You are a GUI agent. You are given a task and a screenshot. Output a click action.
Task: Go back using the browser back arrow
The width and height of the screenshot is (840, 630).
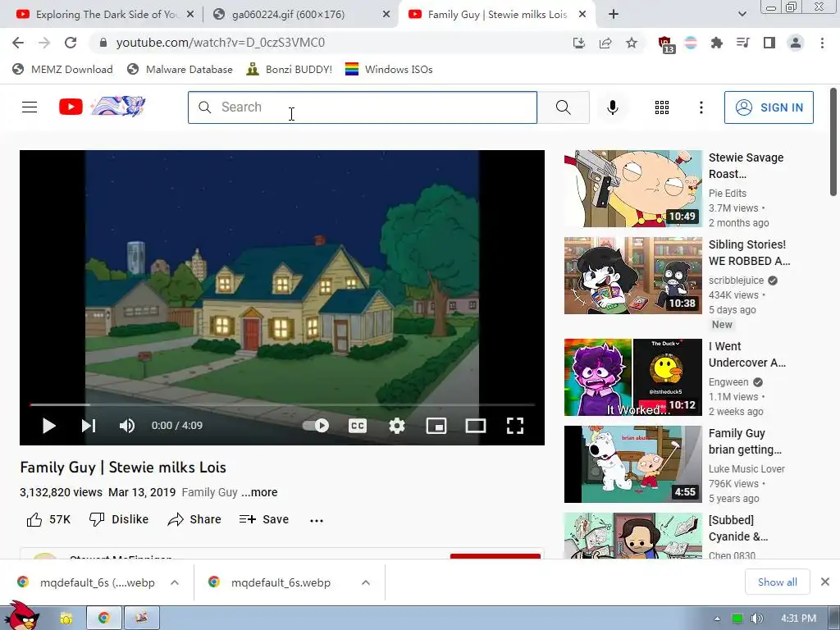coord(18,43)
